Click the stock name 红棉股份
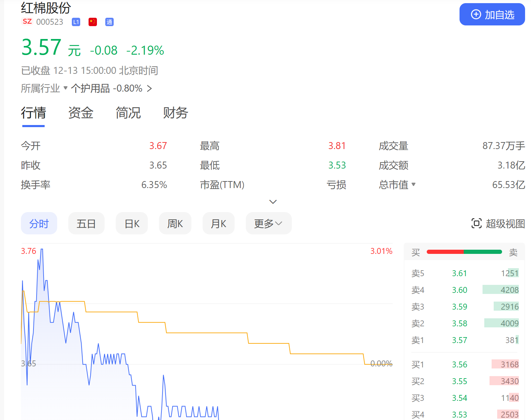 click(46, 7)
